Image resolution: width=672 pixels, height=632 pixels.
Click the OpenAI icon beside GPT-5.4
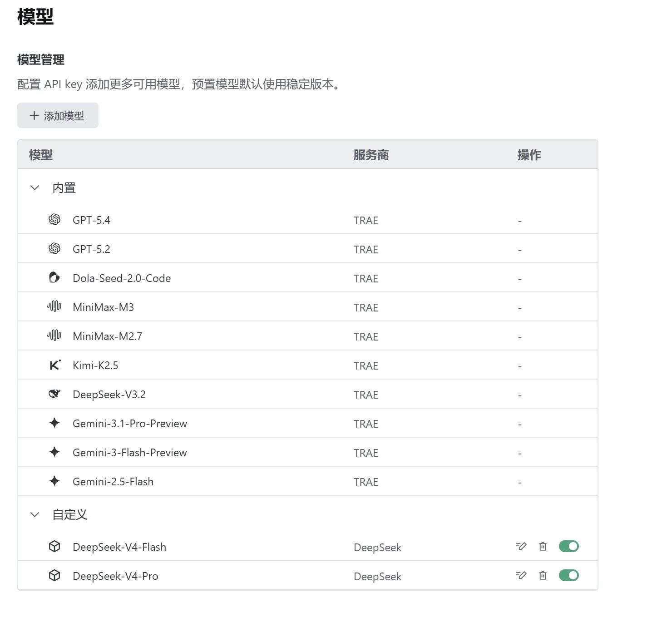[54, 220]
